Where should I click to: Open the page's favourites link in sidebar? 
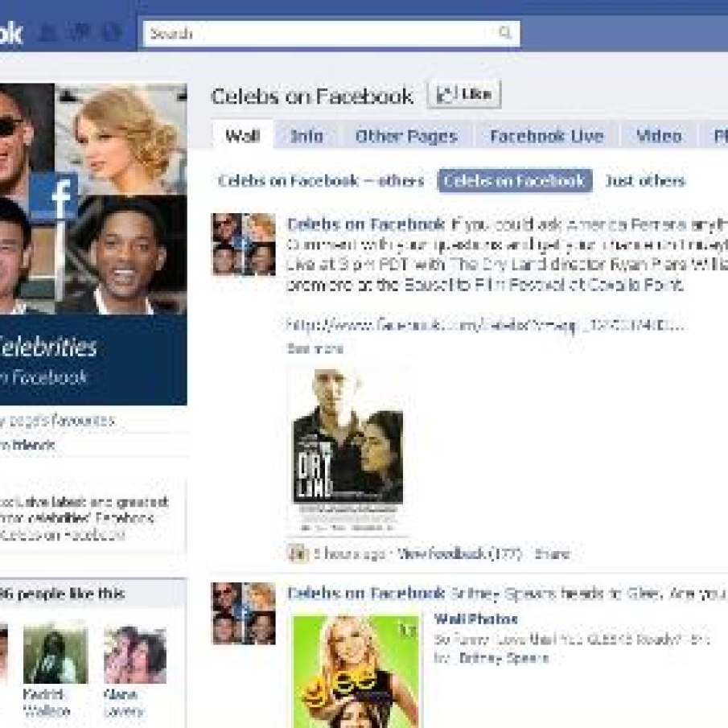pyautogui.click(x=56, y=421)
